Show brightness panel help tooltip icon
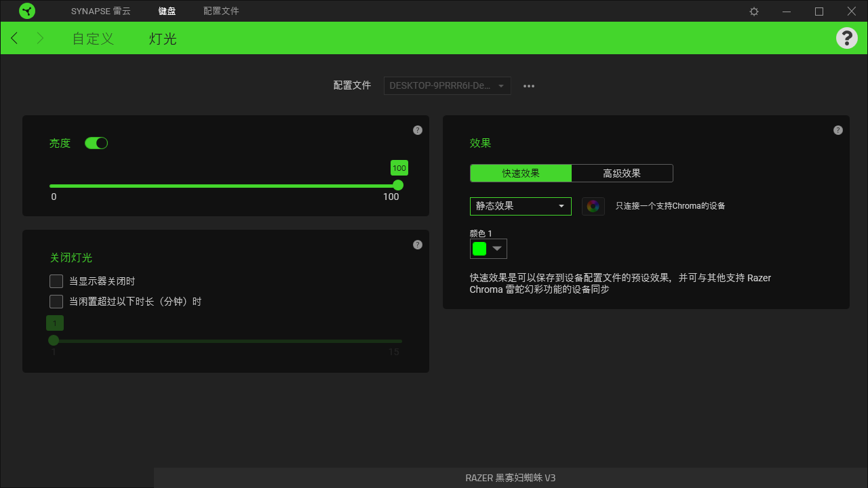Image resolution: width=868 pixels, height=488 pixels. [x=418, y=130]
